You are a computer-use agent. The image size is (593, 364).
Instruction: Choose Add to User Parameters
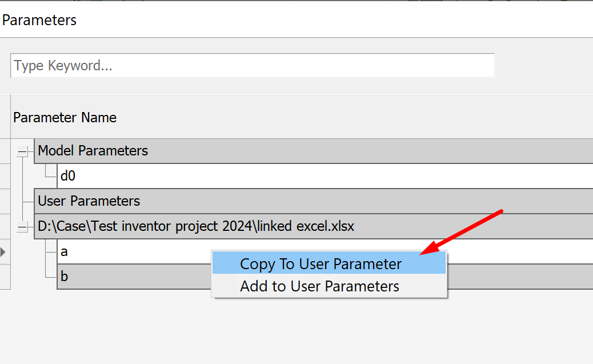(319, 286)
